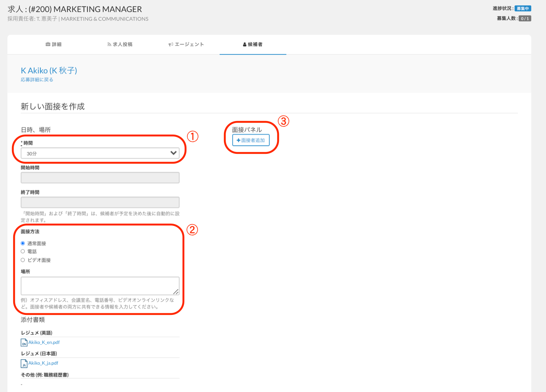The image size is (546, 392).
Task: Click the JA resume file icon
Action: 24,363
